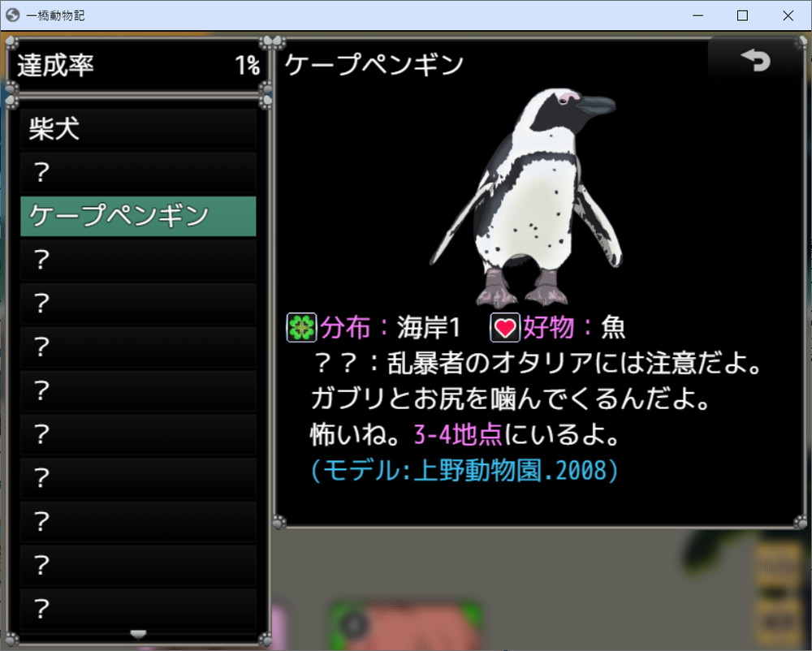
Task: Click the pink 分布 label
Action: [x=349, y=328]
